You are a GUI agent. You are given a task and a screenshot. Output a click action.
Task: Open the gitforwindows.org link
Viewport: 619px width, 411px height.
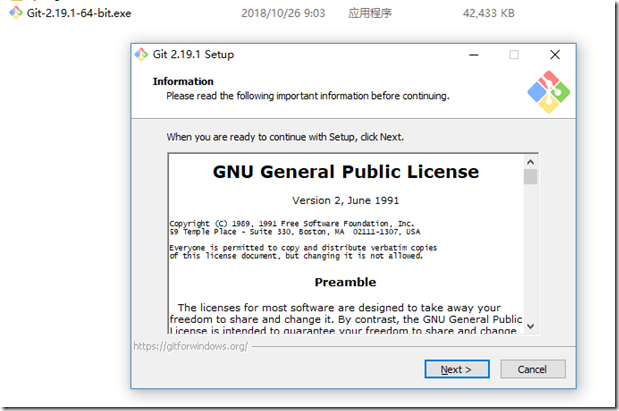click(x=190, y=347)
